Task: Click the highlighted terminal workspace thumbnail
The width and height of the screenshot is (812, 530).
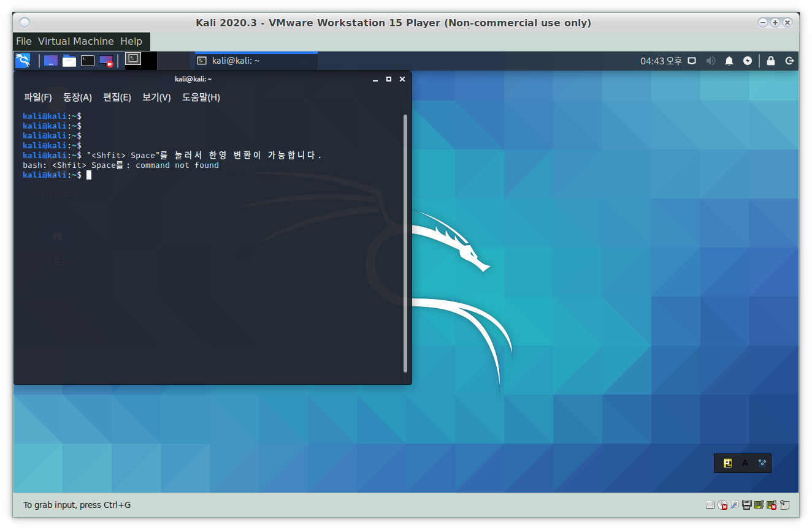Action: (x=133, y=59)
